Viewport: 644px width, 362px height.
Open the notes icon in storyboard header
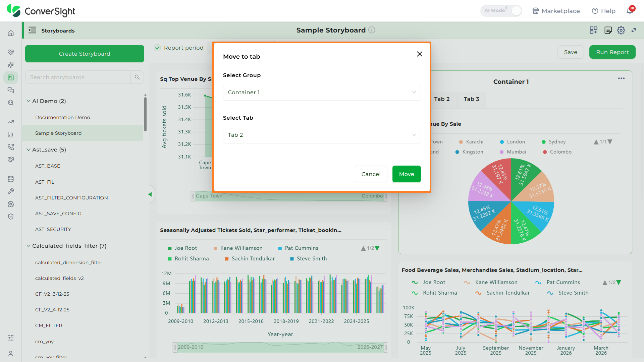click(608, 30)
